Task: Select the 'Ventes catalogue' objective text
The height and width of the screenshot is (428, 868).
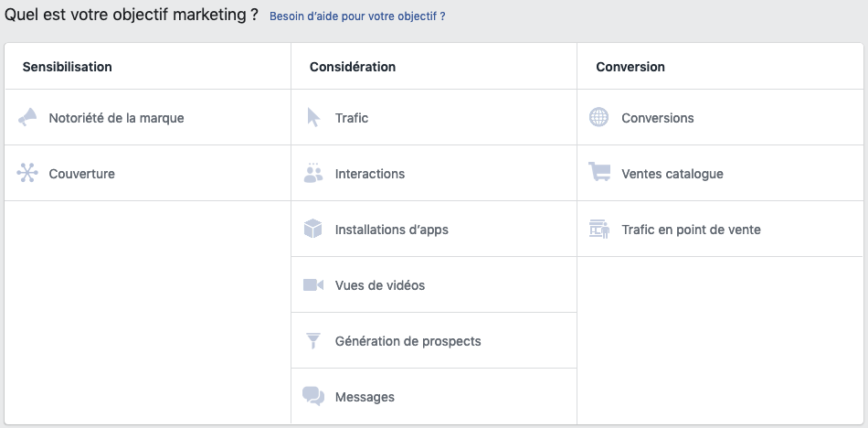Action: pyautogui.click(x=672, y=174)
